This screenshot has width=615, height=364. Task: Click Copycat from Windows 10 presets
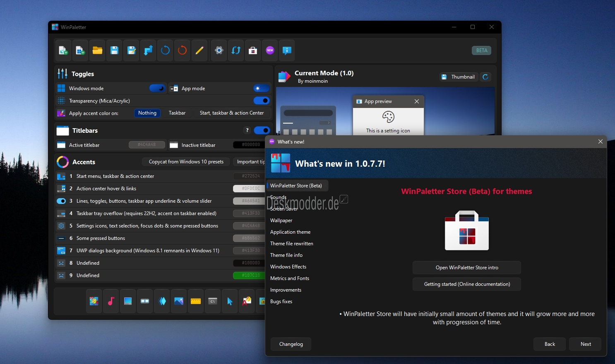[x=186, y=162]
